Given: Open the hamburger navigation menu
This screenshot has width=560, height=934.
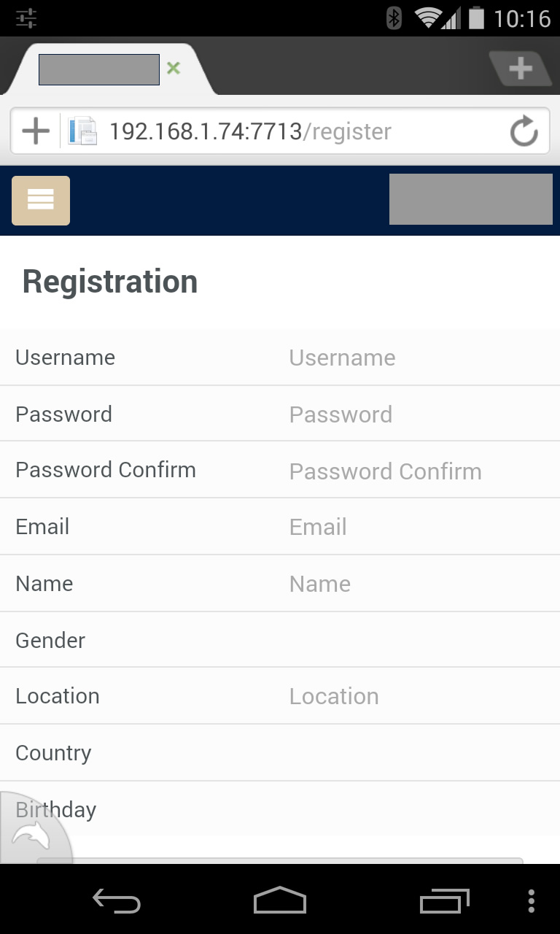Looking at the screenshot, I should (x=41, y=201).
